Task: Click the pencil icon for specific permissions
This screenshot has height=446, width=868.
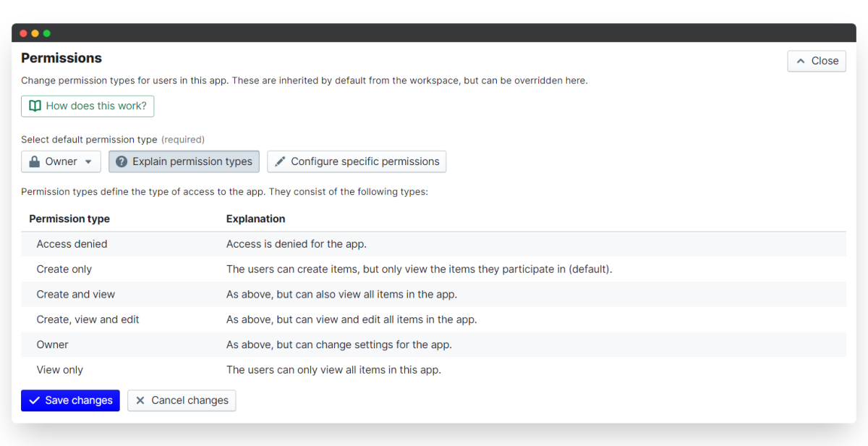Action: 280,161
